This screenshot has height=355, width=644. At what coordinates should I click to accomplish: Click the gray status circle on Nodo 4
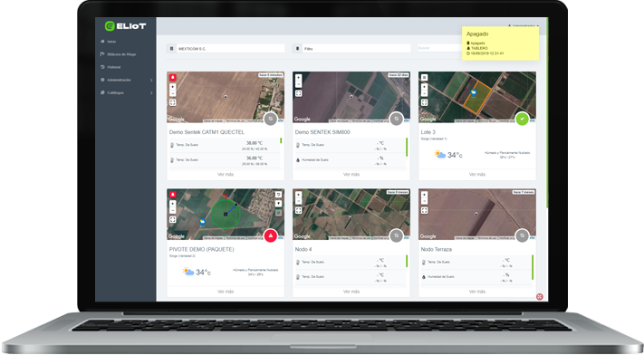(x=397, y=235)
